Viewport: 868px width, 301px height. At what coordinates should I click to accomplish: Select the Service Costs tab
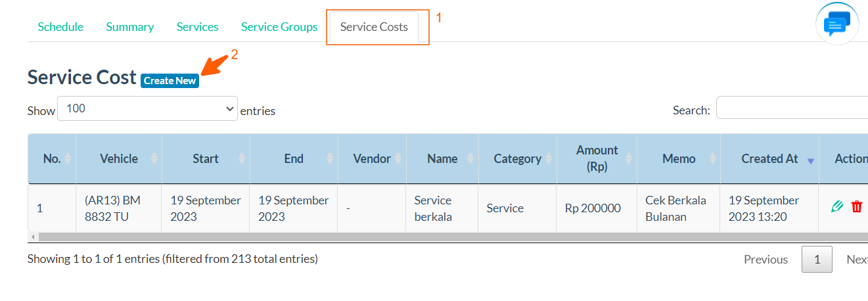tap(374, 27)
